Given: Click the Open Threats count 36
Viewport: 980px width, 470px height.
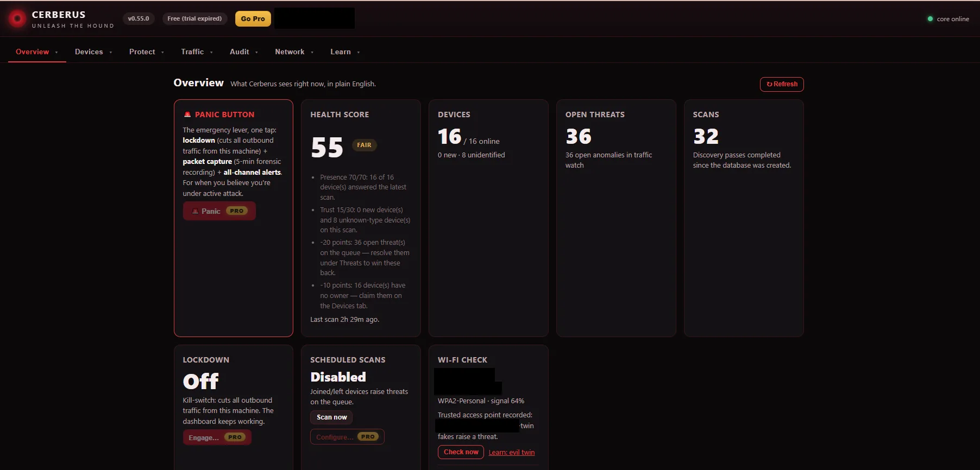Looking at the screenshot, I should pos(579,137).
